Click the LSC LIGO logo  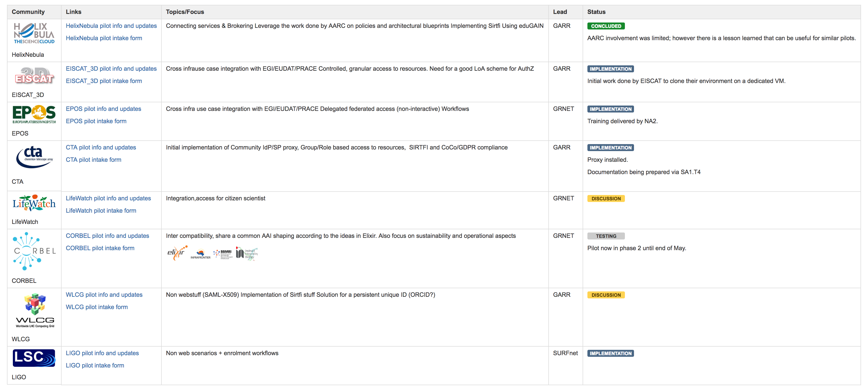click(x=34, y=358)
